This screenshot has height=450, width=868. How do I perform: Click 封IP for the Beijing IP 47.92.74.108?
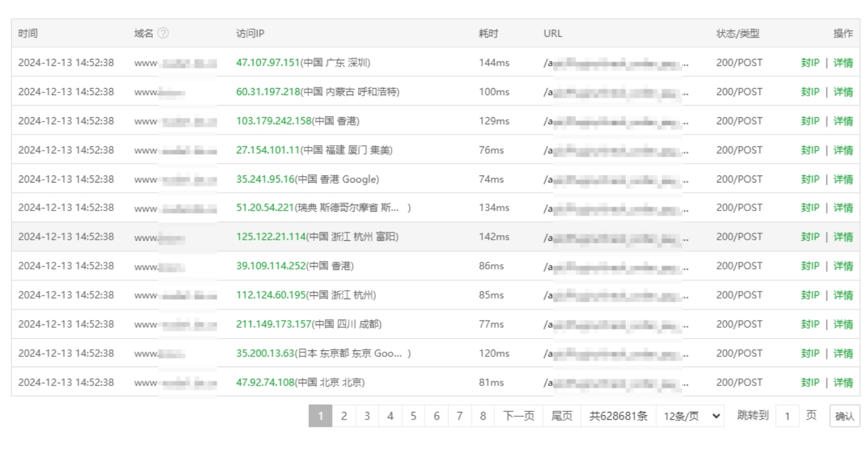click(x=810, y=382)
